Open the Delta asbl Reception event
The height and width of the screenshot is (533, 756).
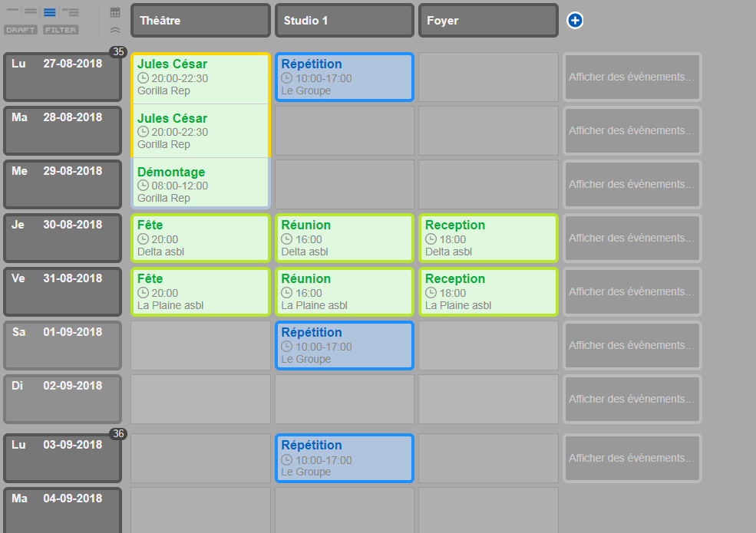(488, 238)
